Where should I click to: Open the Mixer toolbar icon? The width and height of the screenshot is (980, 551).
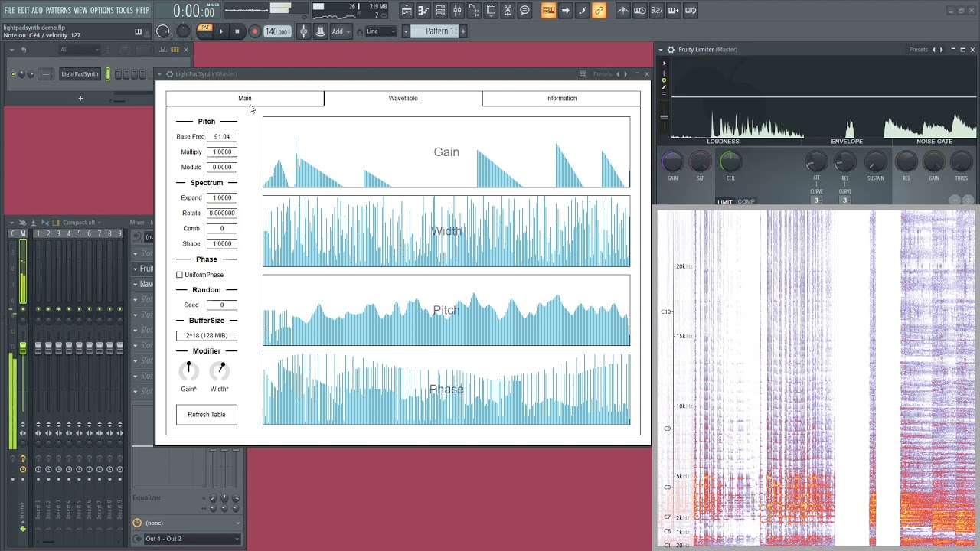(457, 11)
